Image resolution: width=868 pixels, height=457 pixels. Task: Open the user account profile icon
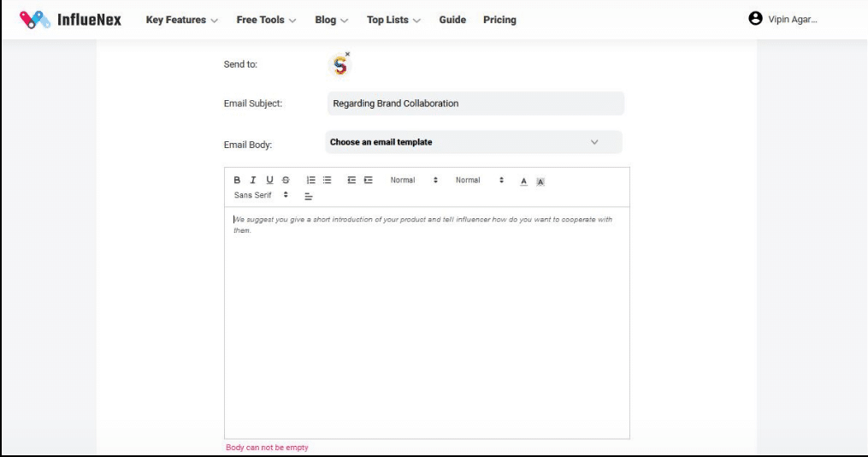pos(755,18)
